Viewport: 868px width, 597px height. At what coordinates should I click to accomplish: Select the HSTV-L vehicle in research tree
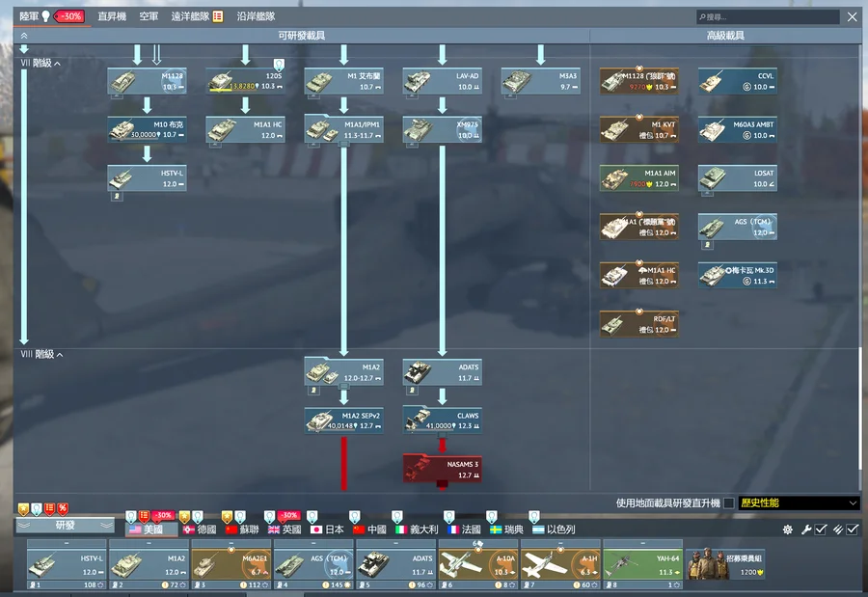coord(147,178)
